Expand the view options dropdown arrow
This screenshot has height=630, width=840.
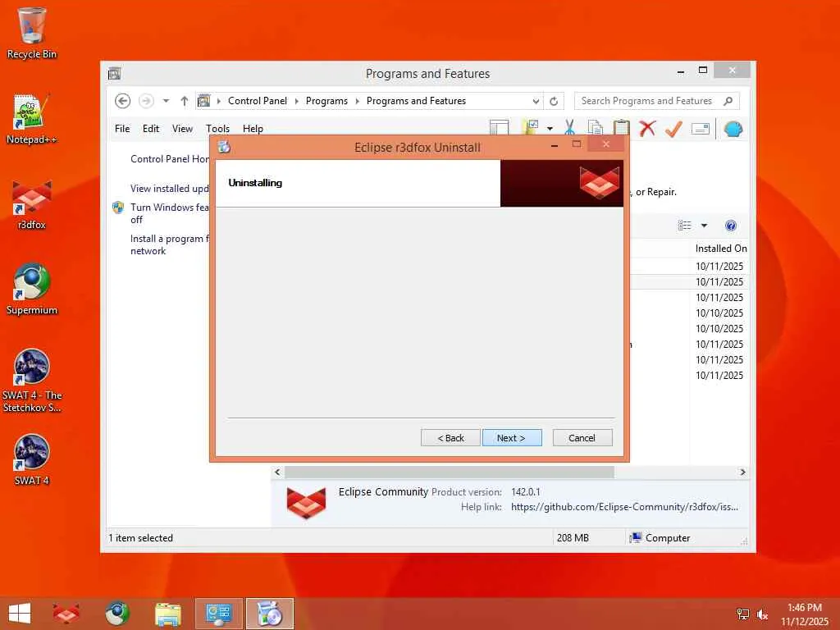point(704,226)
